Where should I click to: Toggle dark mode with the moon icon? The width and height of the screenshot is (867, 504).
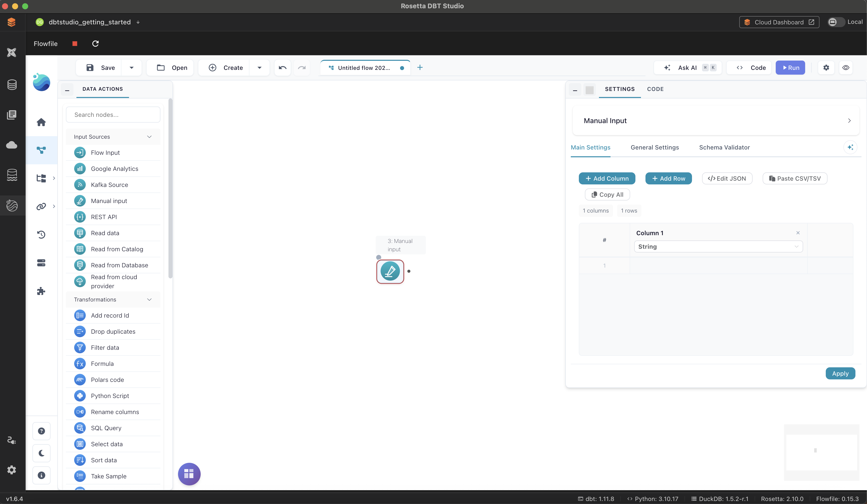pos(41,453)
